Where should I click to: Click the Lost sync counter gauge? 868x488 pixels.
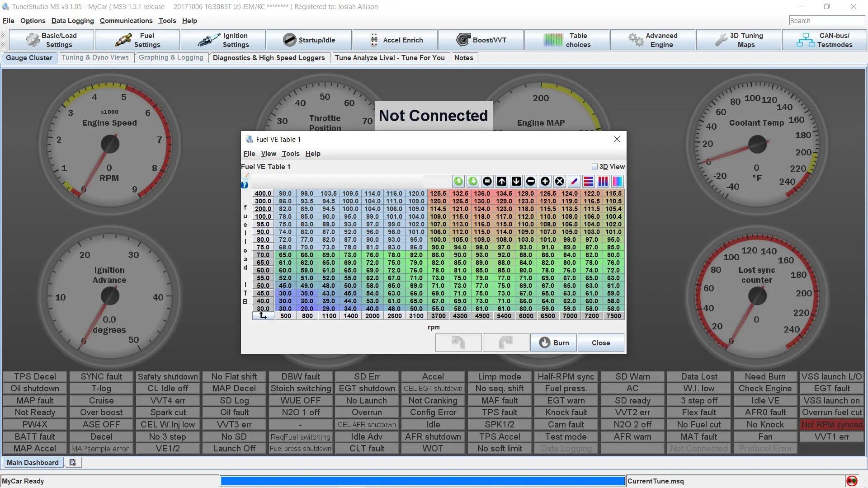[x=757, y=296]
